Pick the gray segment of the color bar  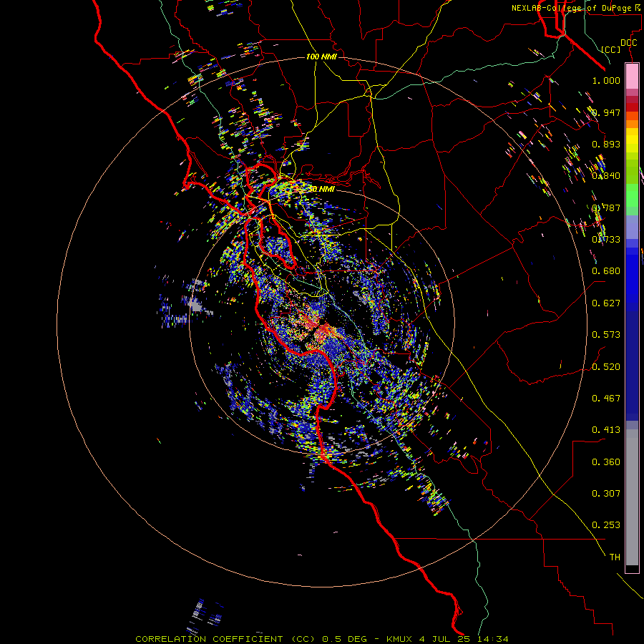[x=632, y=497]
